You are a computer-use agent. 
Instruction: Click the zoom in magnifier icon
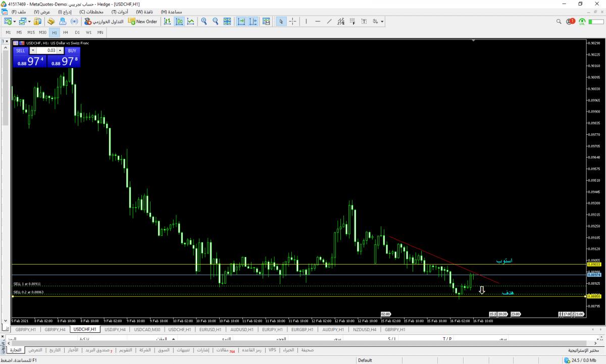[x=204, y=21]
